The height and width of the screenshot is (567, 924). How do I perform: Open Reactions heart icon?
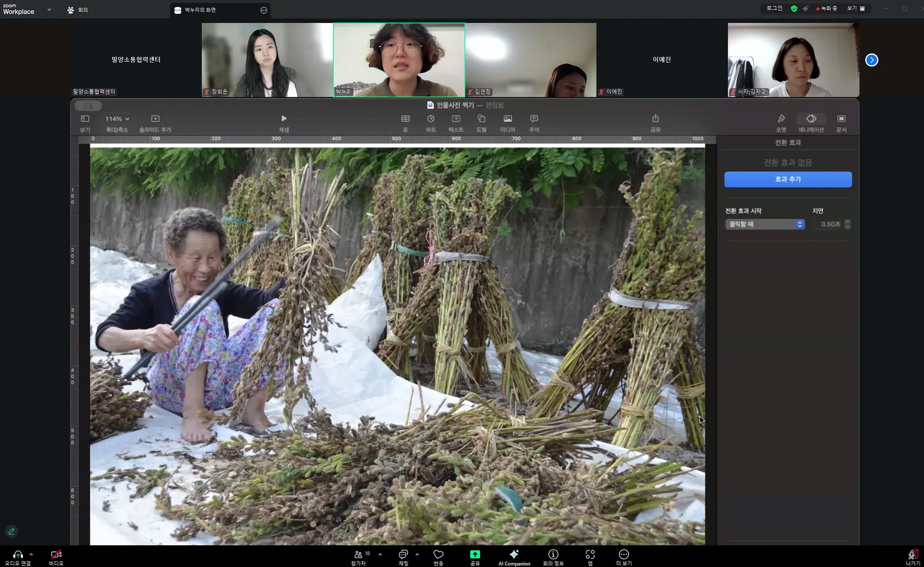point(438,555)
